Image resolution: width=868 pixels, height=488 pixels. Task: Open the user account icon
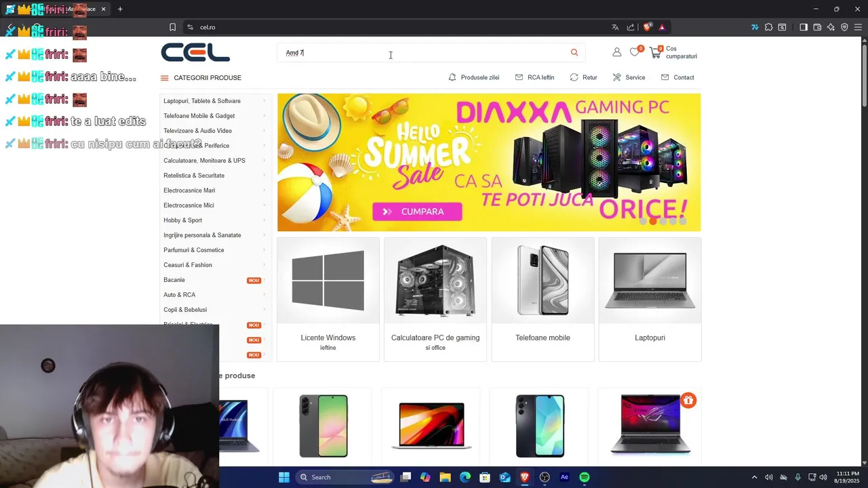point(616,52)
